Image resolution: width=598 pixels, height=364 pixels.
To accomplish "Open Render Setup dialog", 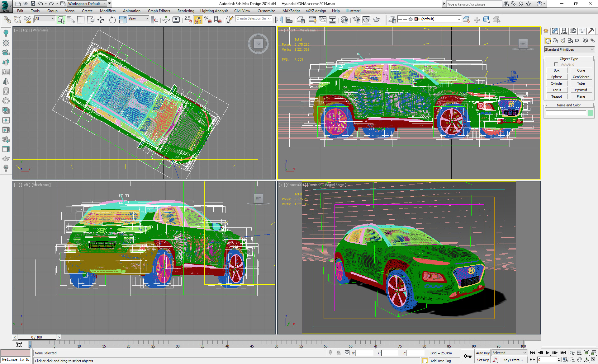I will tap(356, 20).
